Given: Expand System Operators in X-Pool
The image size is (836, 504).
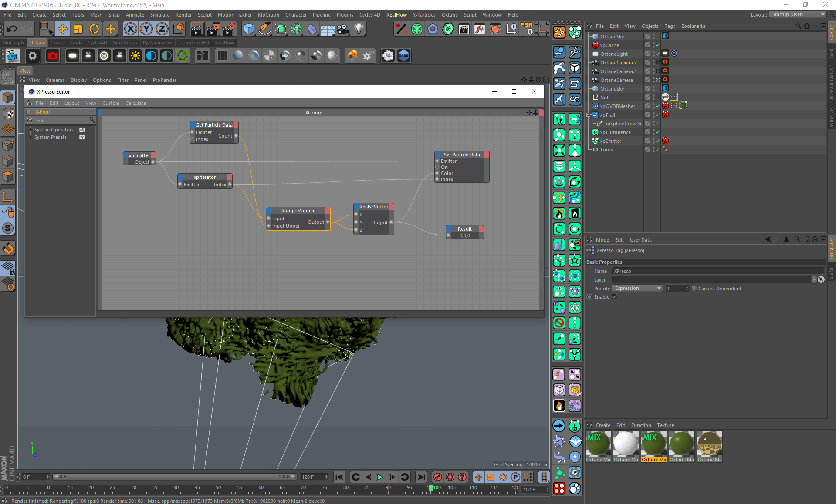Looking at the screenshot, I should coord(30,130).
